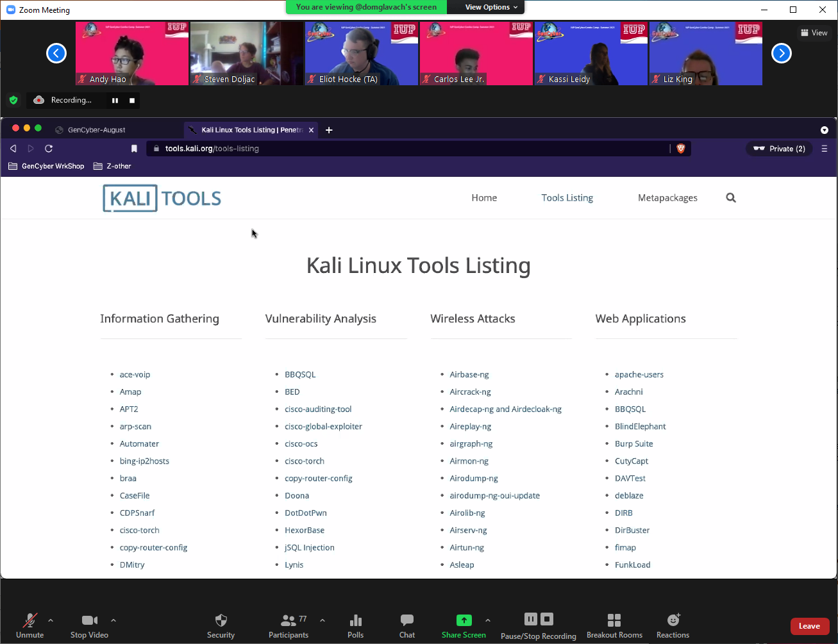This screenshot has height=644, width=838.
Task: Open Z-other bookmarks folder
Action: [x=112, y=166]
